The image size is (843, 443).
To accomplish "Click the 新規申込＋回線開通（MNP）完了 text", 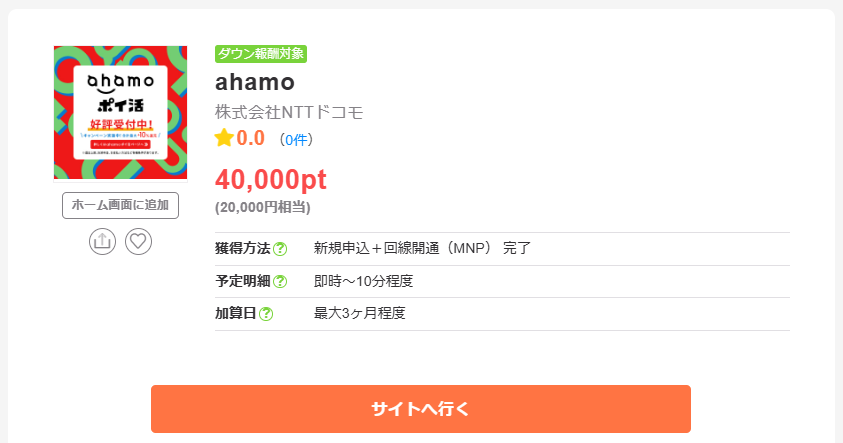I will click(x=422, y=248).
